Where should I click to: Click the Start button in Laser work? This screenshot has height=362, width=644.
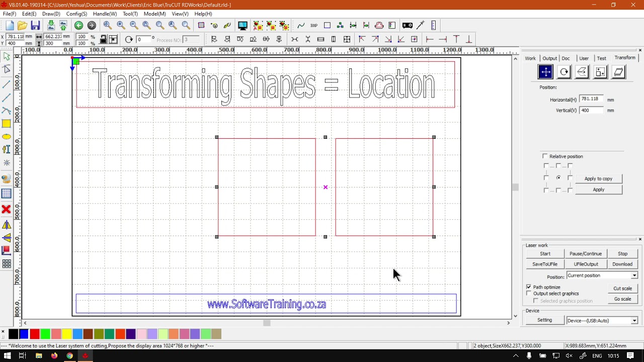(x=545, y=254)
